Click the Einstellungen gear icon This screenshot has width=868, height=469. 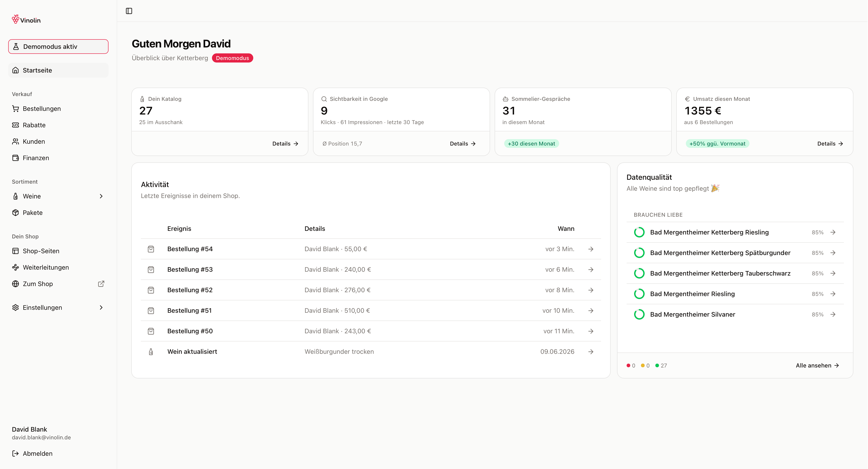point(15,307)
